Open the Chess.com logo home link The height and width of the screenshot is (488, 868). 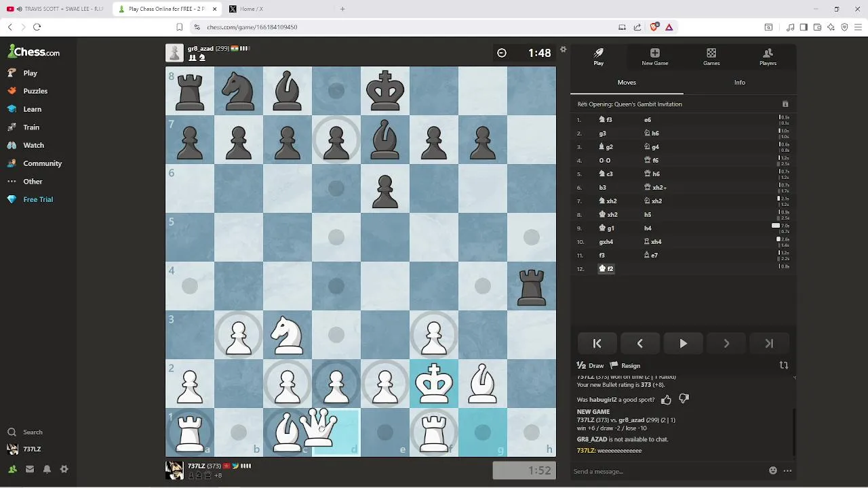[x=34, y=52]
